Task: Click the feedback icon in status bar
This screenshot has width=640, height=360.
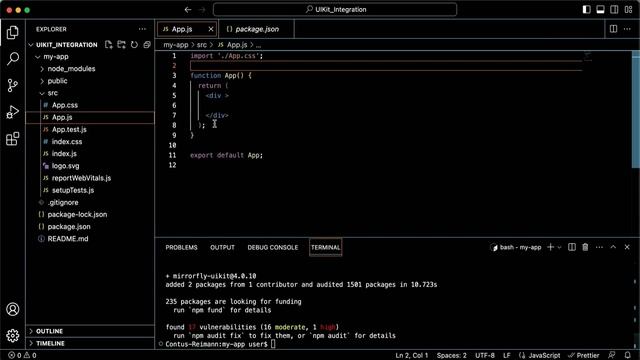Action: (x=611, y=355)
